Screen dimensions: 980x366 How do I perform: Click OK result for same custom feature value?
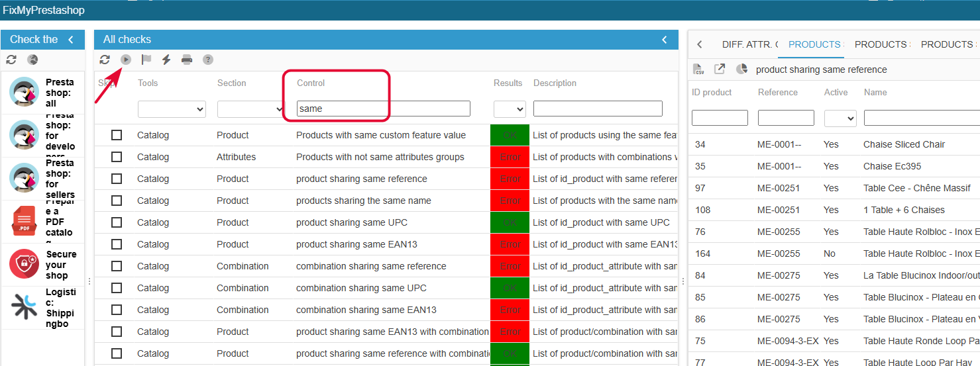(x=510, y=135)
